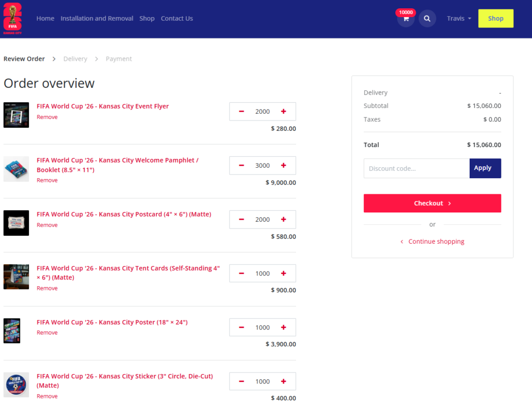The height and width of the screenshot is (414, 532).
Task: Open Installation and Removal menu item
Action: pos(97,19)
